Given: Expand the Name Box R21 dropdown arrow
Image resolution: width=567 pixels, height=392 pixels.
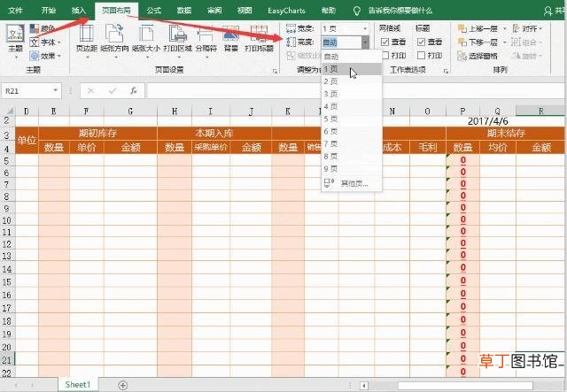Looking at the screenshot, I should [55, 90].
